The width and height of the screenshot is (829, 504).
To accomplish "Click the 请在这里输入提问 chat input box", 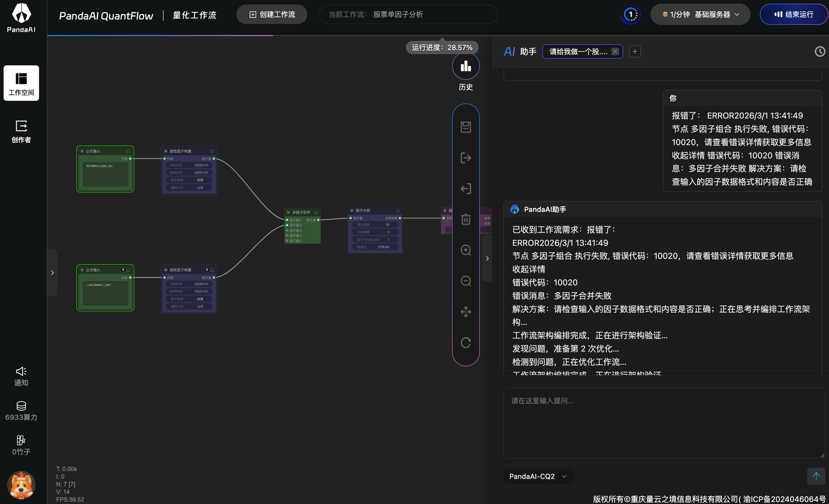I will pos(664,423).
